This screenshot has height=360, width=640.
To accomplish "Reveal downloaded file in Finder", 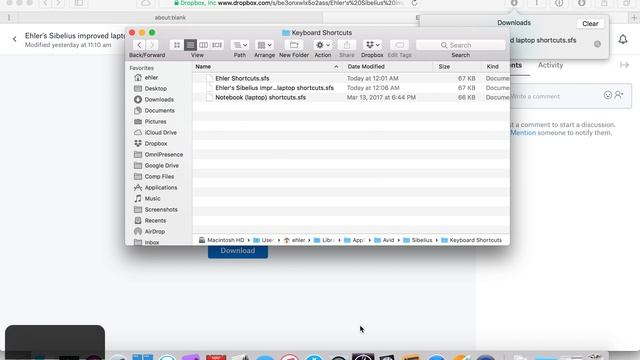I will click(x=597, y=44).
